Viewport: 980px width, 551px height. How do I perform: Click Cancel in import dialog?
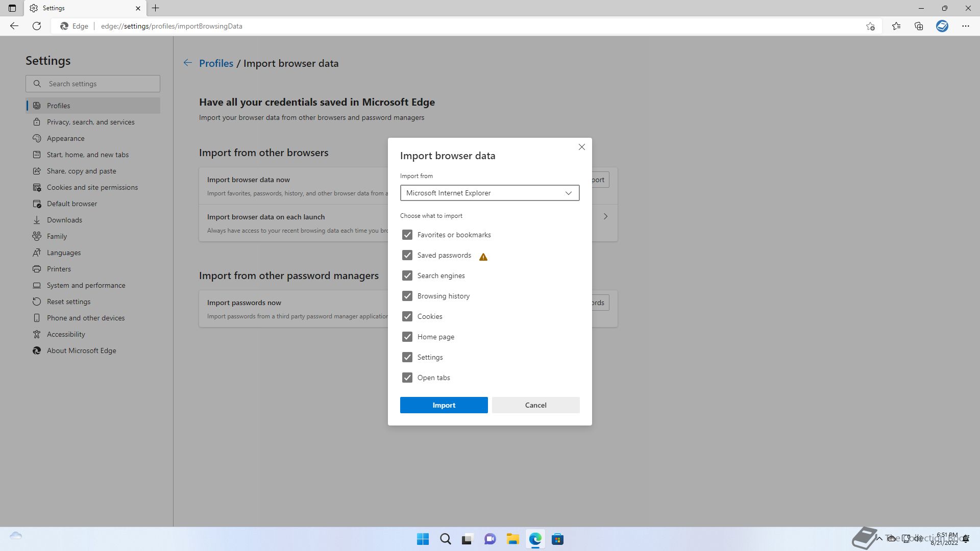coord(536,405)
